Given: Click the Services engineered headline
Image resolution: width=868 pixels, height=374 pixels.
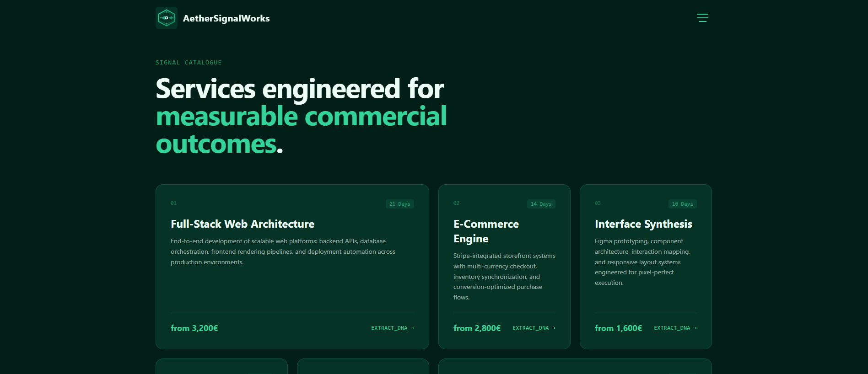Looking at the screenshot, I should click(301, 116).
